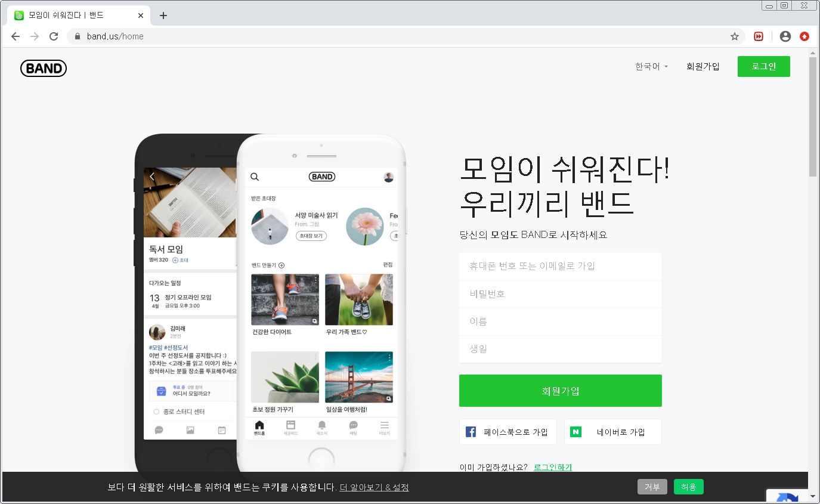Focus the 이름 name field

(561, 321)
